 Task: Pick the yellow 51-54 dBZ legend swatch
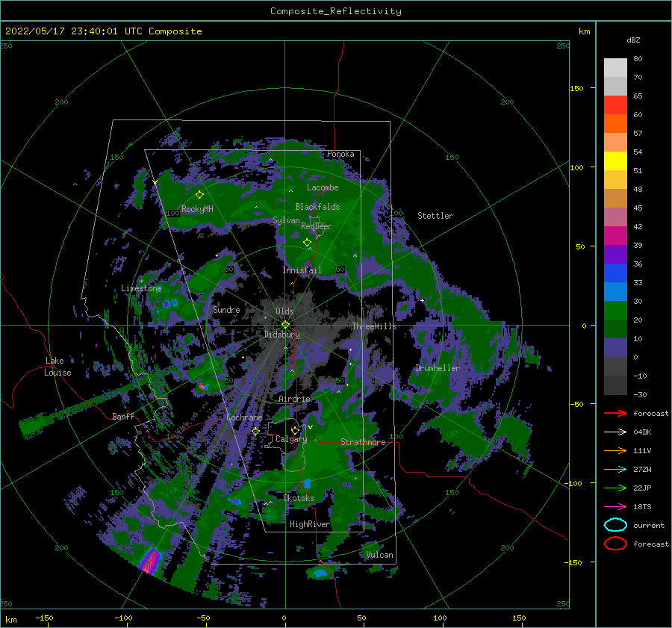[x=615, y=161]
